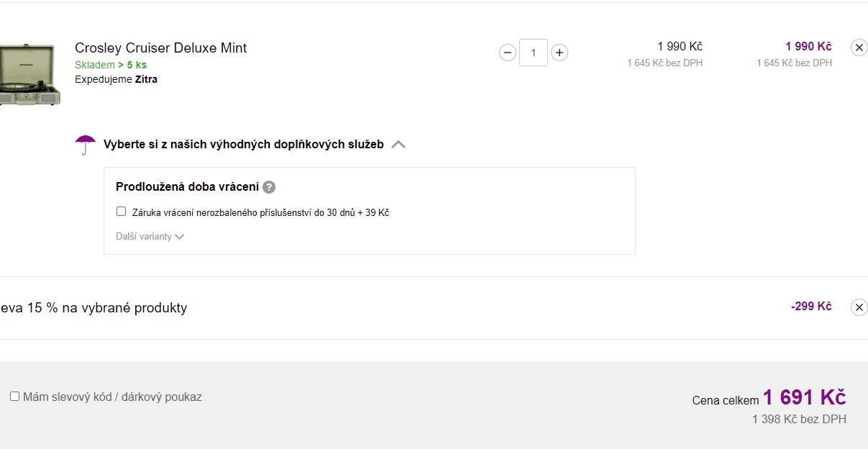Remove the 15 % discount row
Image resolution: width=868 pixels, height=470 pixels.
tap(859, 307)
